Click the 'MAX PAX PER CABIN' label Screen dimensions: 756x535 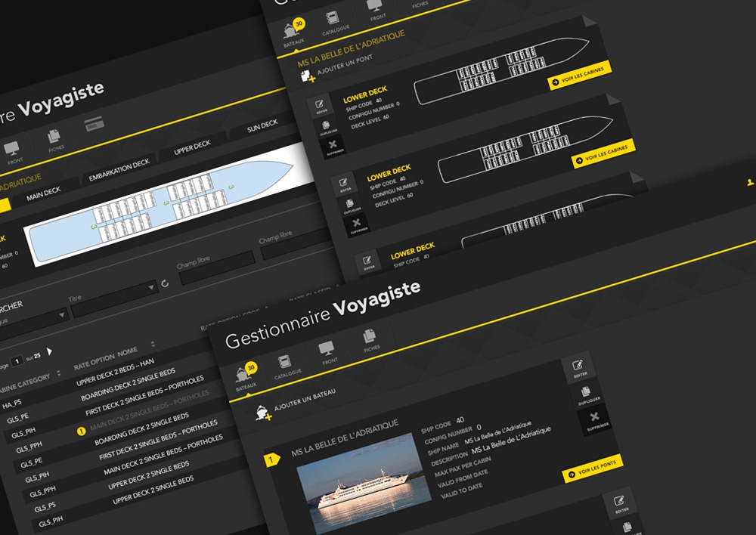463,466
